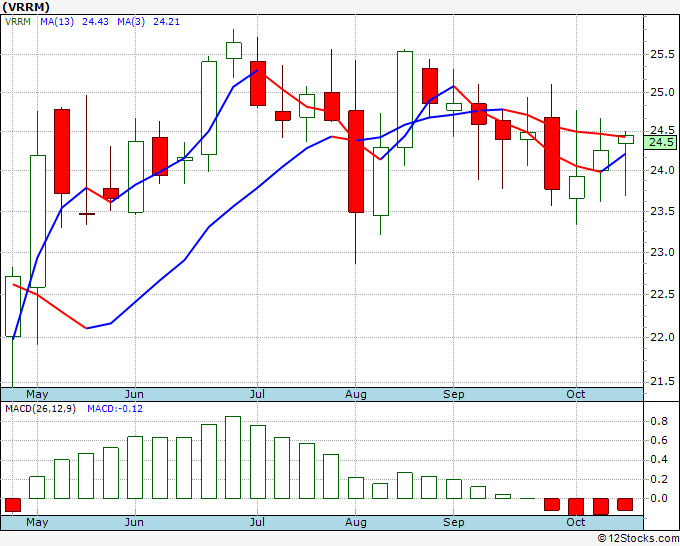Click the 0.4 MACD axis label
Image resolution: width=680 pixels, height=546 pixels.
[659, 459]
